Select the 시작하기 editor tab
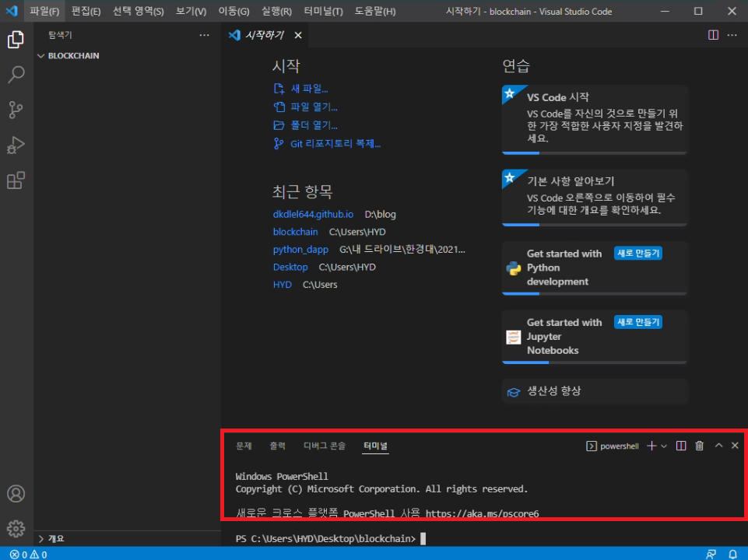 [265, 35]
